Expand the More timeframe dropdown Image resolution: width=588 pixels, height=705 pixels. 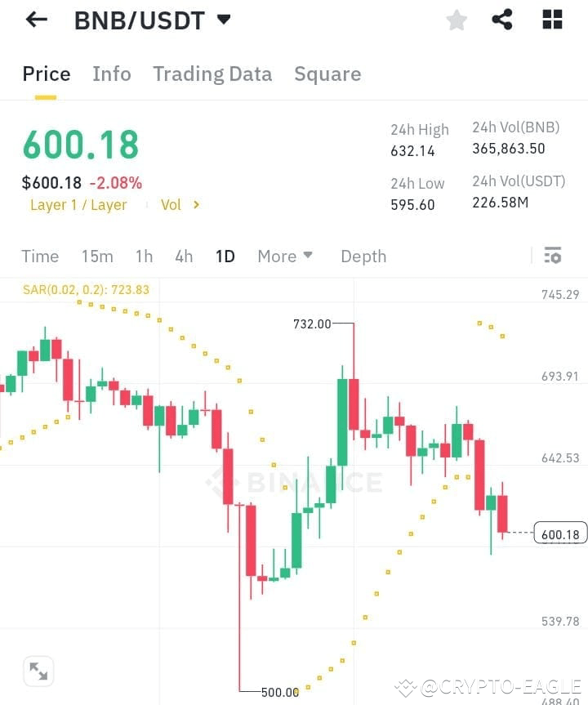[284, 256]
